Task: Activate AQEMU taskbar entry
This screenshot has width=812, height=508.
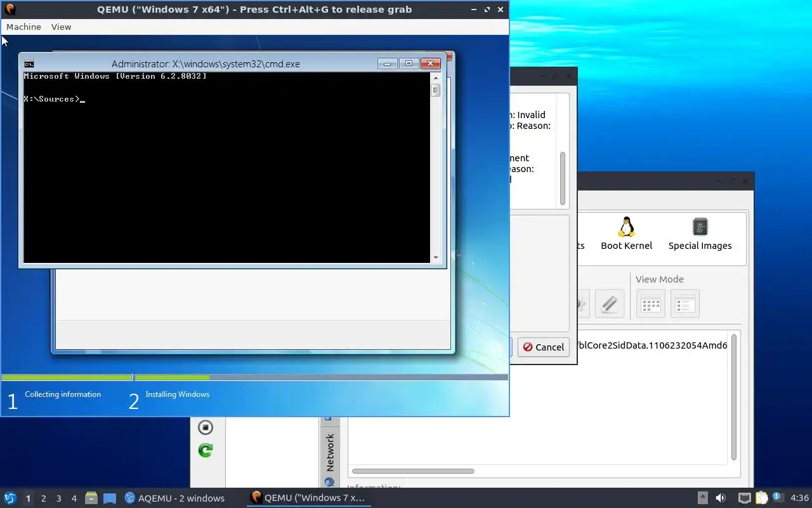Action: 175,498
